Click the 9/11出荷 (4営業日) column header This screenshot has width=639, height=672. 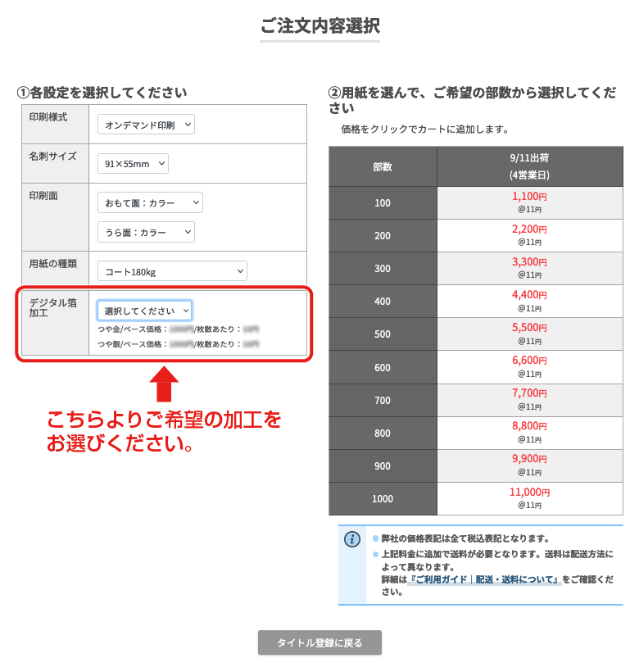(530, 166)
